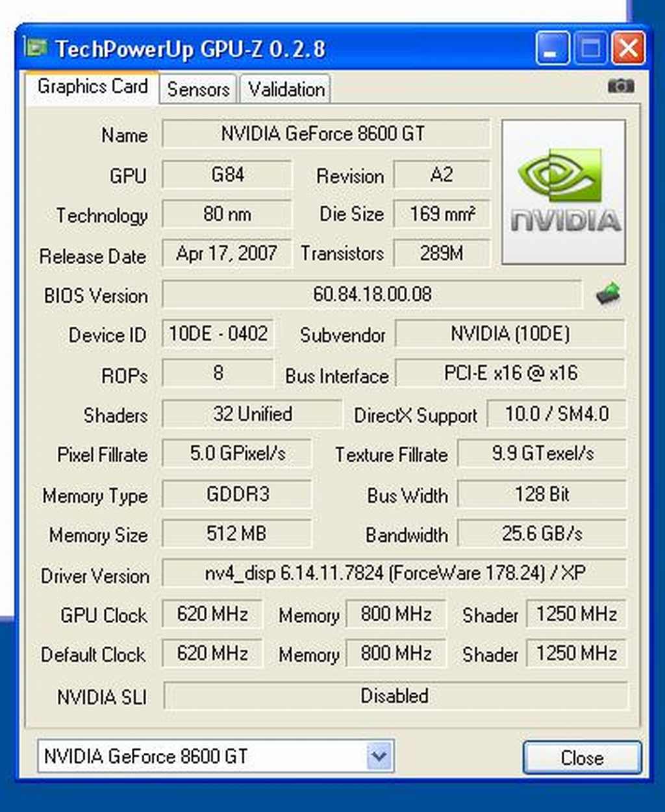This screenshot has width=665, height=812.
Task: Click the Release Date label
Action: 92,256
